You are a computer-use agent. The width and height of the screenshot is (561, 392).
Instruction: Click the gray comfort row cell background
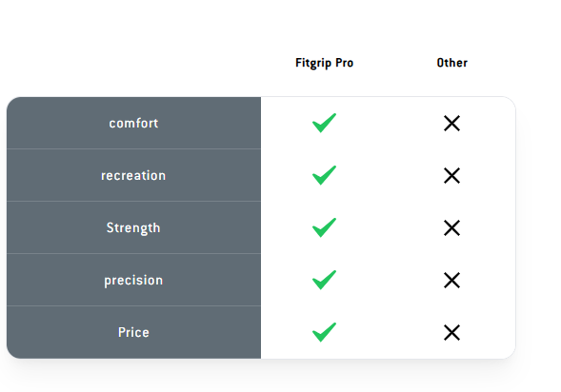point(133,123)
